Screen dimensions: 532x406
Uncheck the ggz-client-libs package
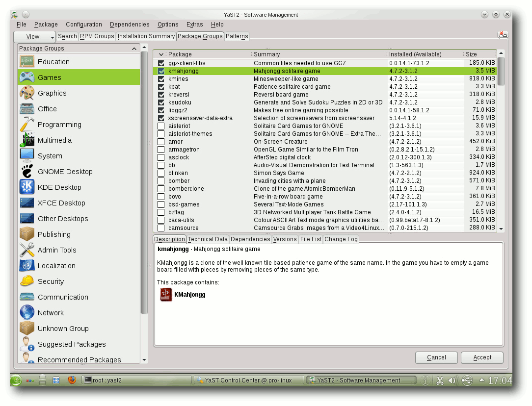(x=161, y=63)
